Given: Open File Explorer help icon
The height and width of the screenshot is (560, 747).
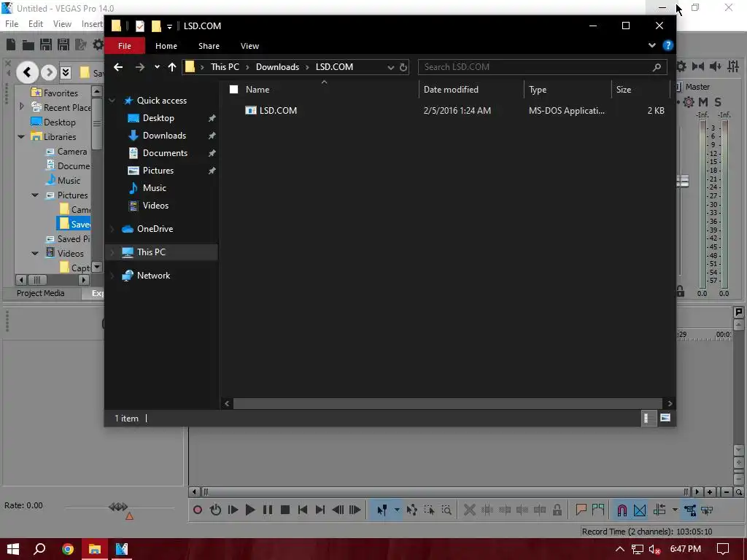Looking at the screenshot, I should pyautogui.click(x=668, y=45).
